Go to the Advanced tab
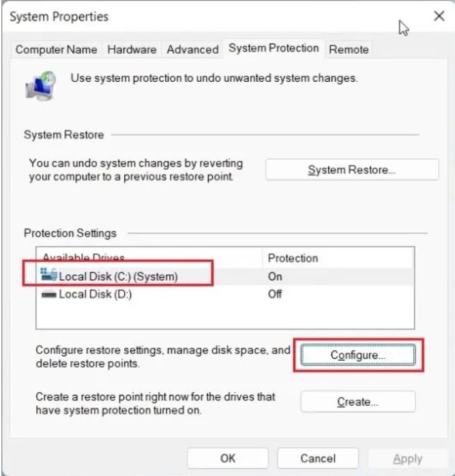 coord(192,50)
